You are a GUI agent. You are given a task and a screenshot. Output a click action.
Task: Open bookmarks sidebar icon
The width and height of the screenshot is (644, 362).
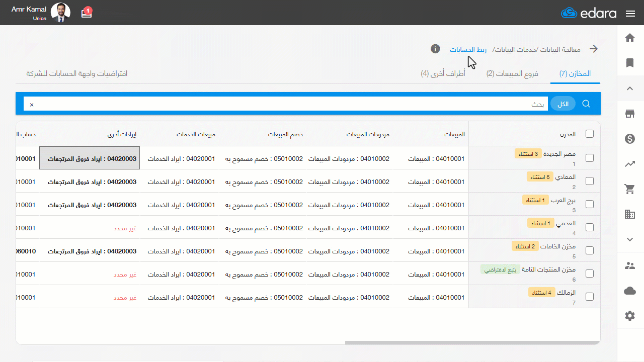point(629,63)
